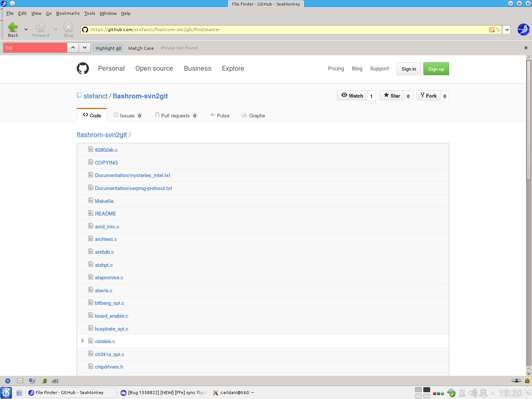Image resolution: width=532 pixels, height=399 pixels.
Task: Find previous match with up arrow
Action: [x=73, y=48]
